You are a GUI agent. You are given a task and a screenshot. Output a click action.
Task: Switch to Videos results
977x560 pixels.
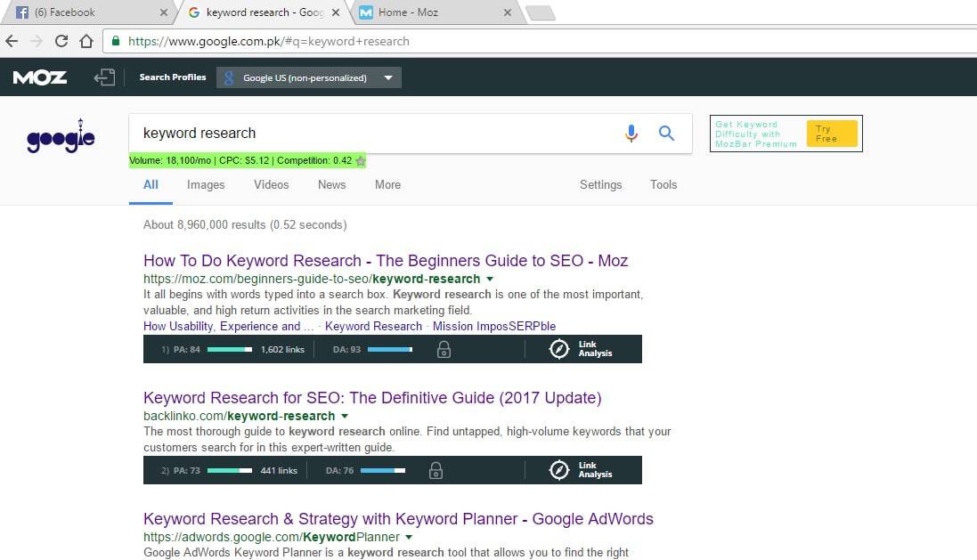pyautogui.click(x=271, y=185)
